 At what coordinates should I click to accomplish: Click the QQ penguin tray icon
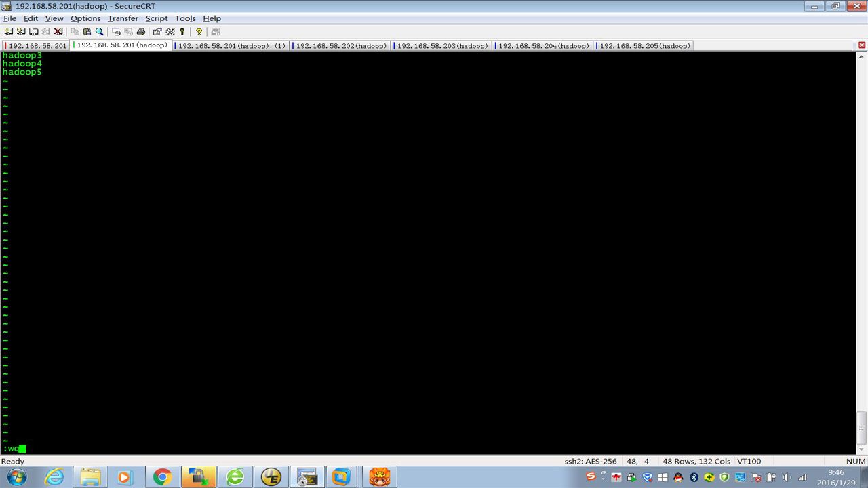click(678, 477)
